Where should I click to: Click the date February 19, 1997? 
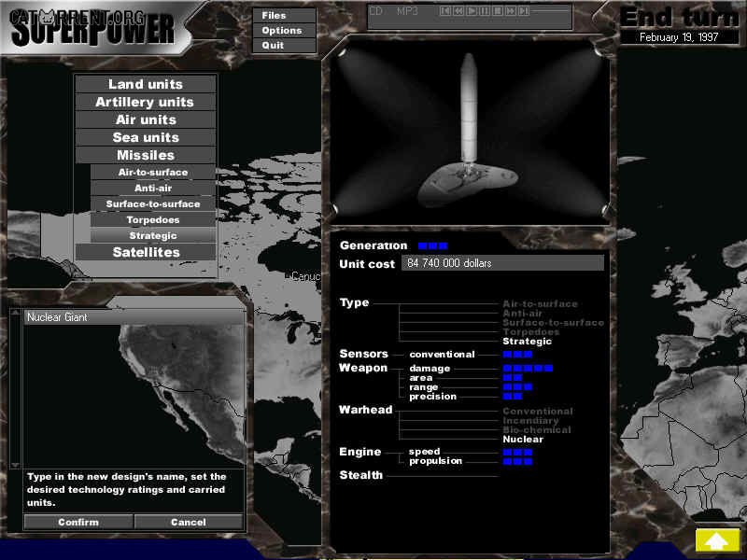(x=679, y=37)
